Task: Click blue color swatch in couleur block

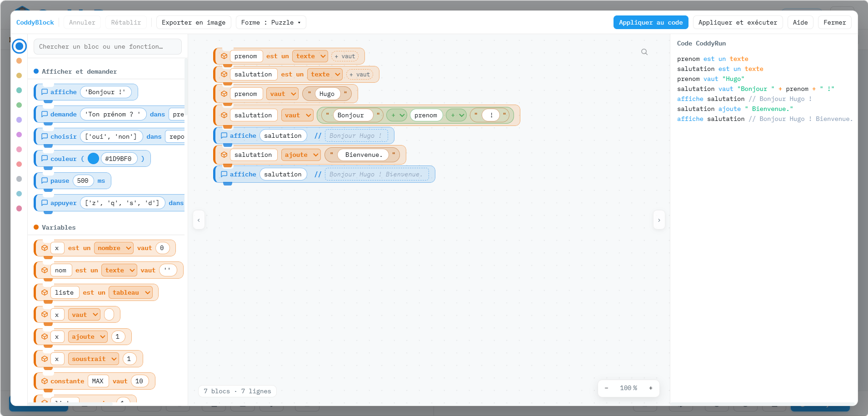Action: tap(93, 158)
